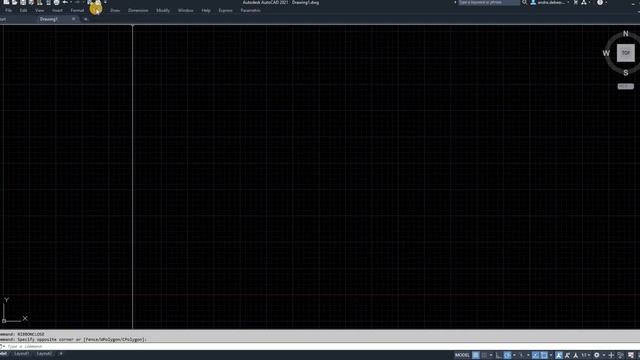Click the Autodesk A triangle icon in title bar
Image resolution: width=640 pixels, height=360 pixels.
pyautogui.click(x=584, y=2)
